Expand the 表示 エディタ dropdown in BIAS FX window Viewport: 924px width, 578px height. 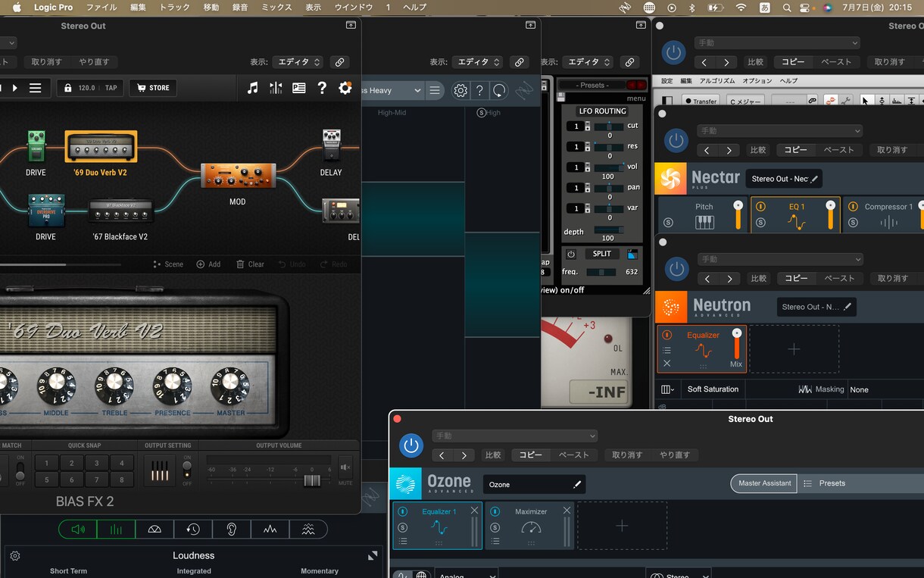pyautogui.click(x=298, y=62)
